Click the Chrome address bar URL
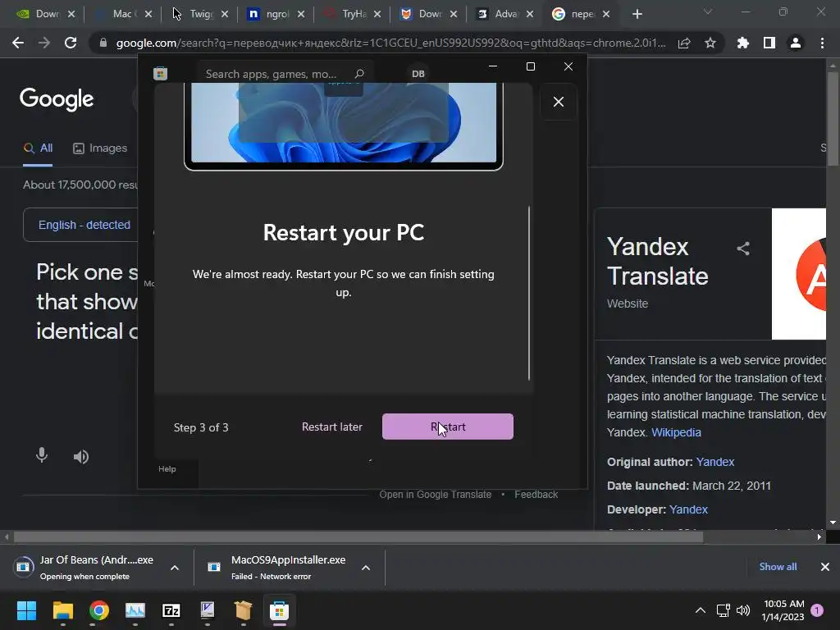 390,43
